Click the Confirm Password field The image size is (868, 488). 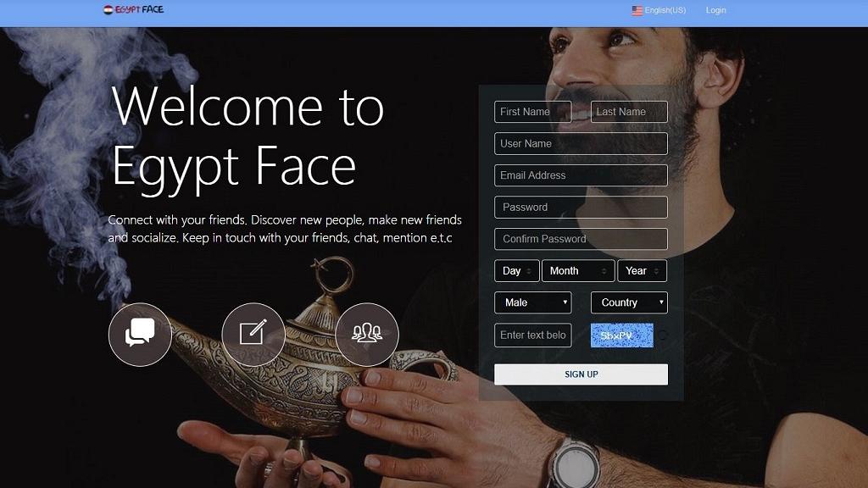click(581, 239)
